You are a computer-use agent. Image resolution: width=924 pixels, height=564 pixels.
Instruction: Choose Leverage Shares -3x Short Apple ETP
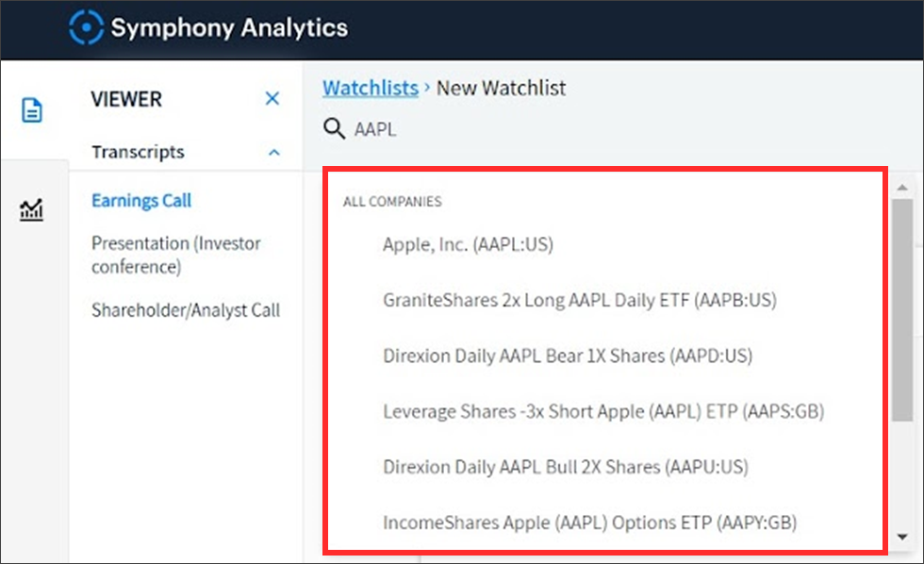click(603, 411)
